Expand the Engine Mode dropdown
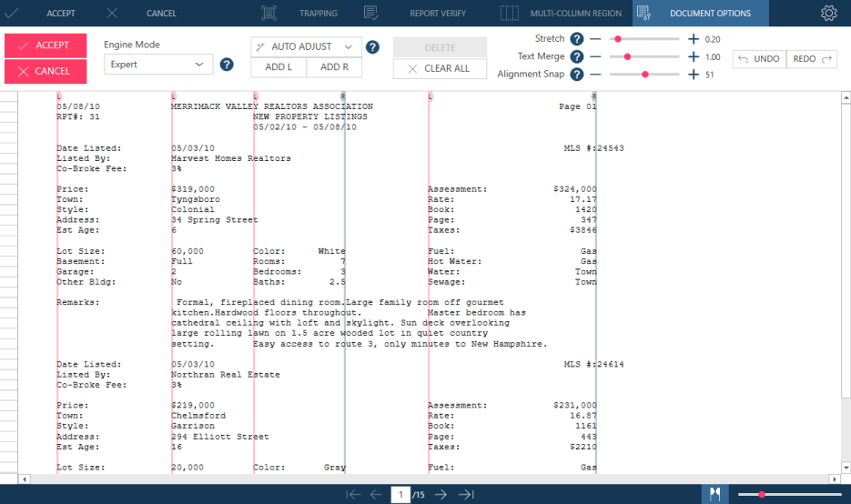The image size is (851, 504). pyautogui.click(x=158, y=65)
